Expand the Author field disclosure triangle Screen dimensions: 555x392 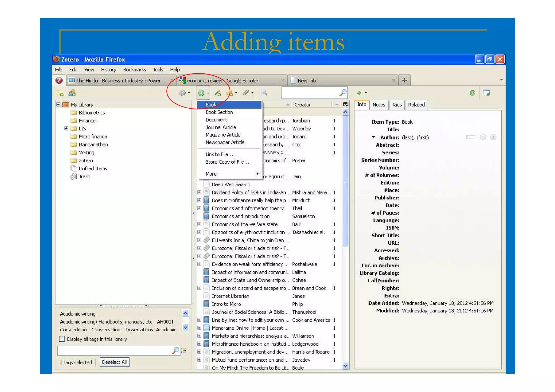pyautogui.click(x=373, y=137)
